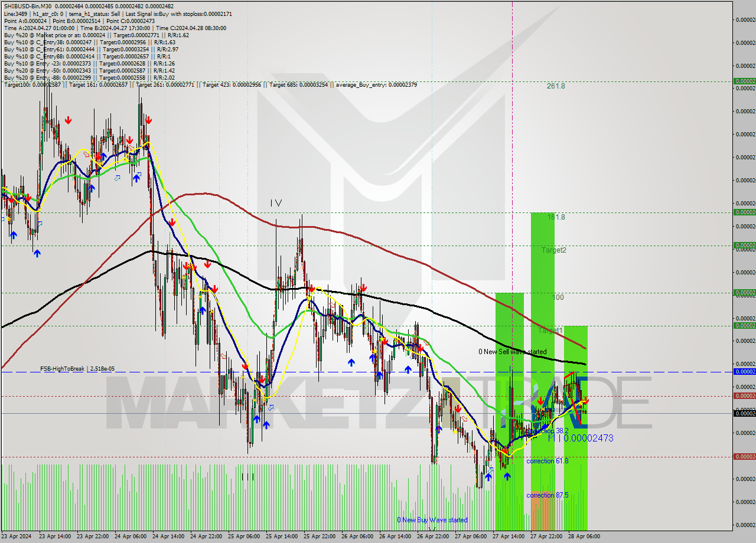756x543 pixels.
Task: Click the blue 0.00002473 wave price label
Action: [x=588, y=438]
